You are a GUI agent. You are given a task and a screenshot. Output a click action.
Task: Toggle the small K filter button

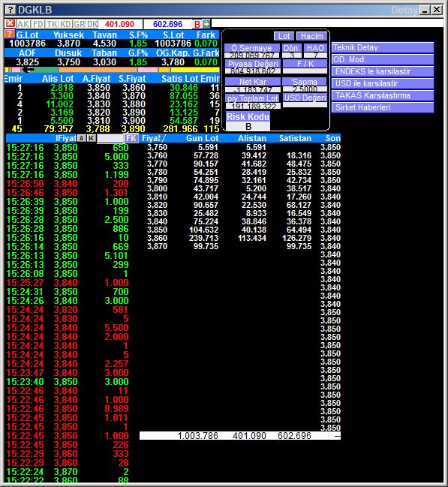point(91,138)
